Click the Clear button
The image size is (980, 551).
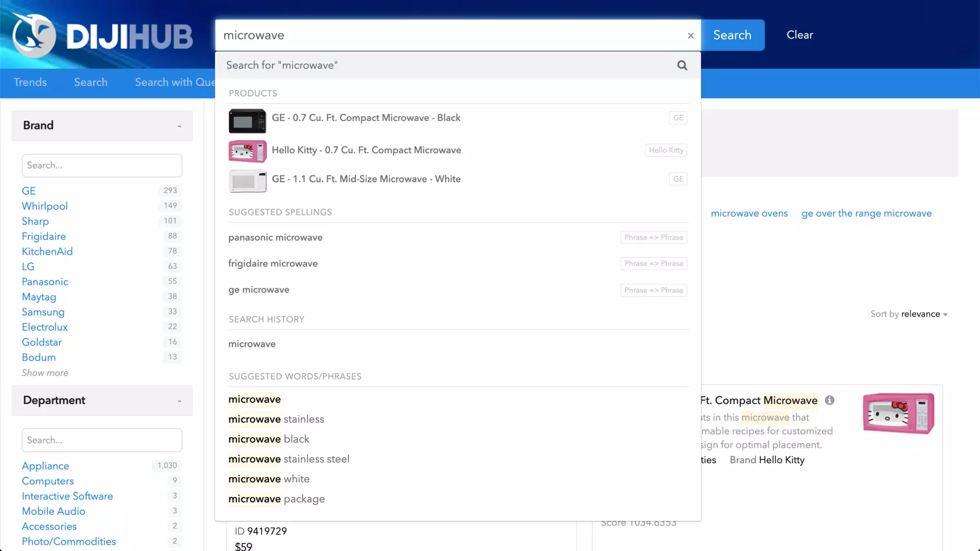click(800, 35)
